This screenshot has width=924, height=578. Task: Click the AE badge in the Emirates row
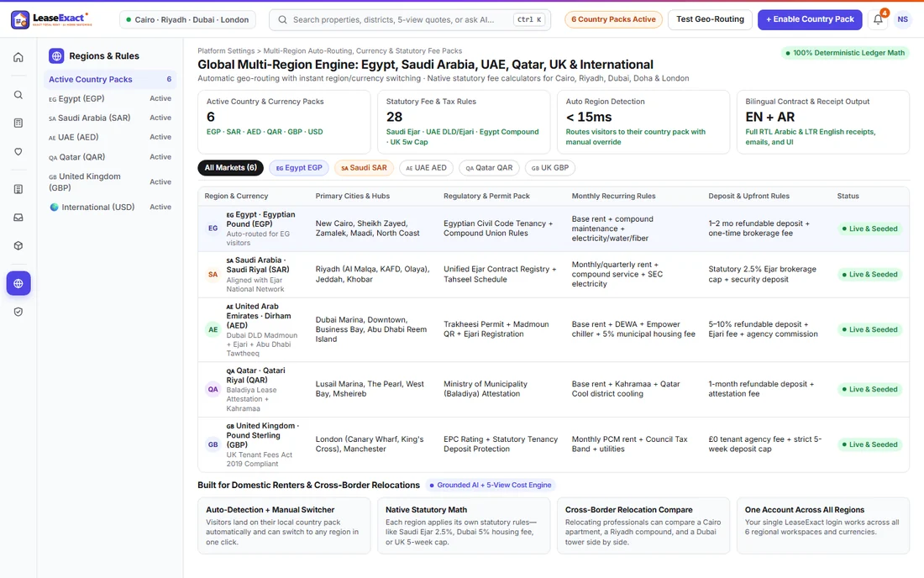[213, 329]
